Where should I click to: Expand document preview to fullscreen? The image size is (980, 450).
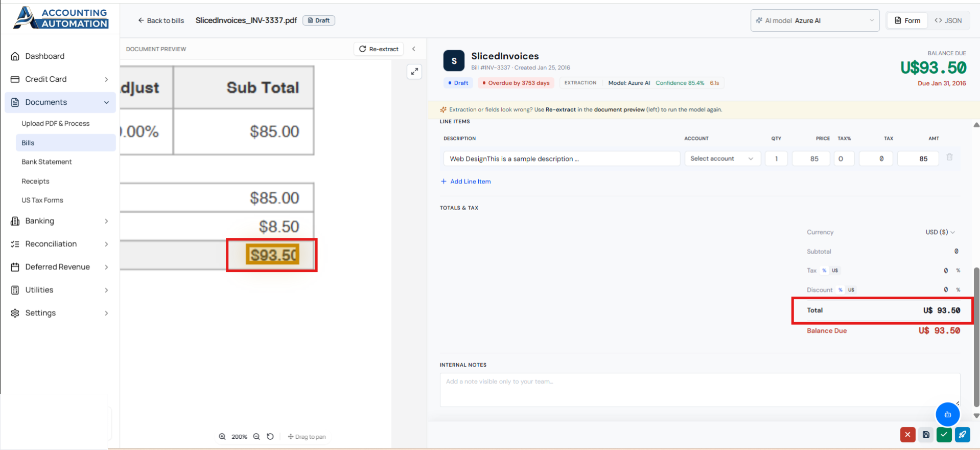coord(414,72)
